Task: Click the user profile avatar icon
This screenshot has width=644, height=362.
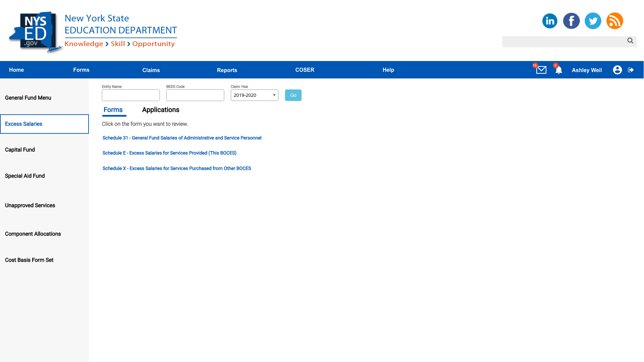Action: pos(617,70)
